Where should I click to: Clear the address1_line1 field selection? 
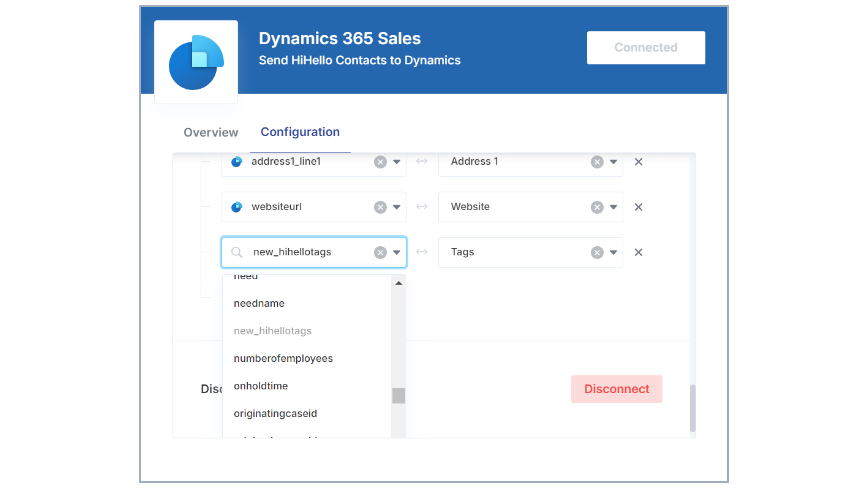pos(380,162)
